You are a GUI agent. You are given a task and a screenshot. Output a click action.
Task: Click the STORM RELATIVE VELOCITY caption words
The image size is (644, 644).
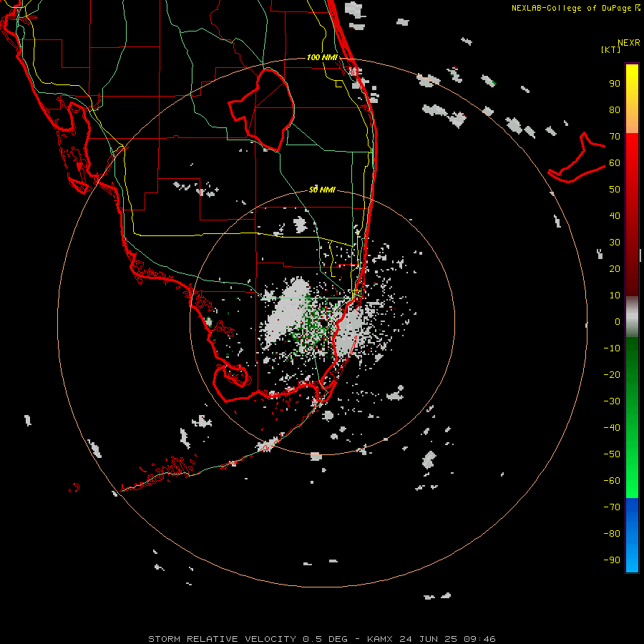point(222,639)
